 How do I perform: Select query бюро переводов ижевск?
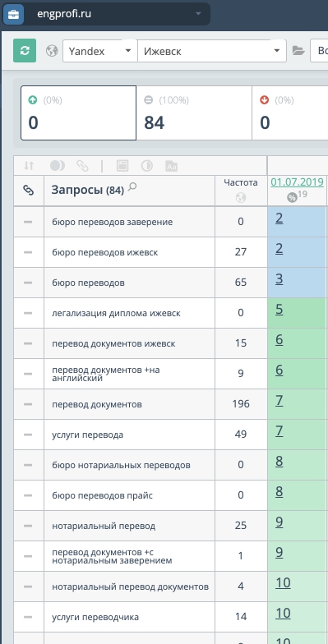click(105, 252)
